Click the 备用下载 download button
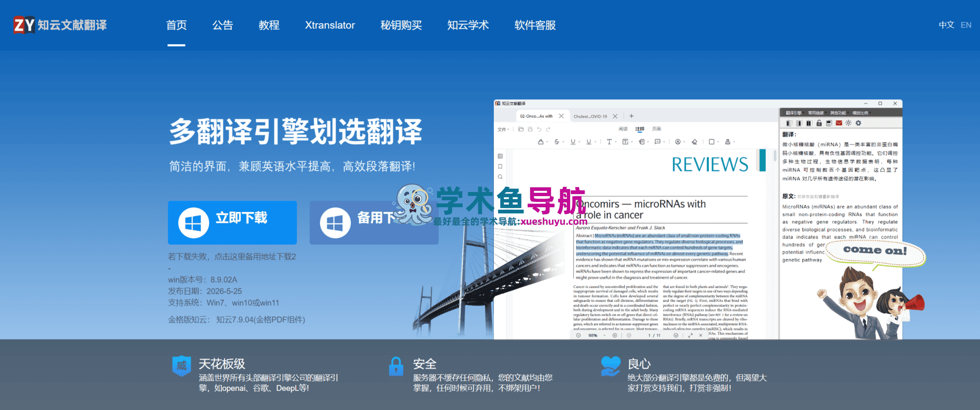Screen dimensions: 980x410 point(374,223)
